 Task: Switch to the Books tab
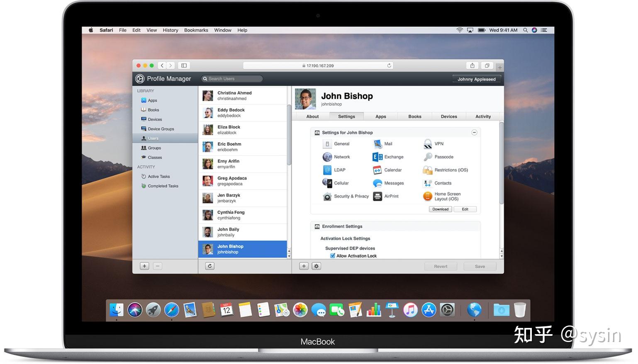click(x=415, y=116)
